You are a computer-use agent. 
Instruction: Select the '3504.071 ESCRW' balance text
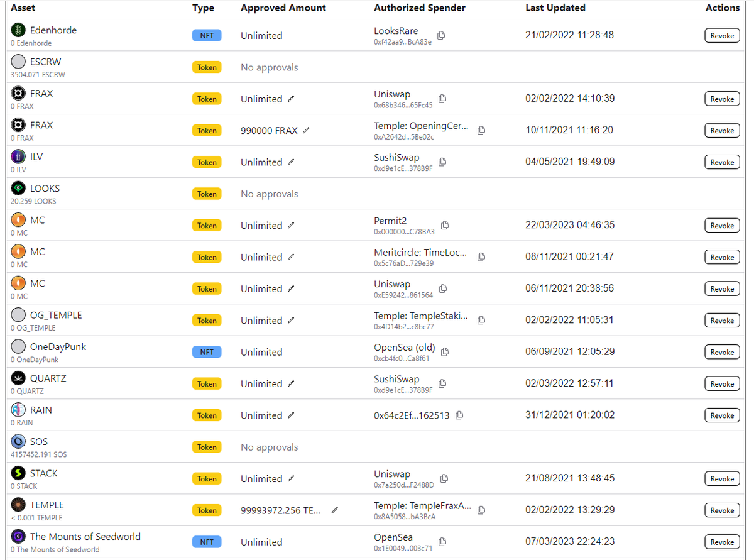tap(38, 75)
